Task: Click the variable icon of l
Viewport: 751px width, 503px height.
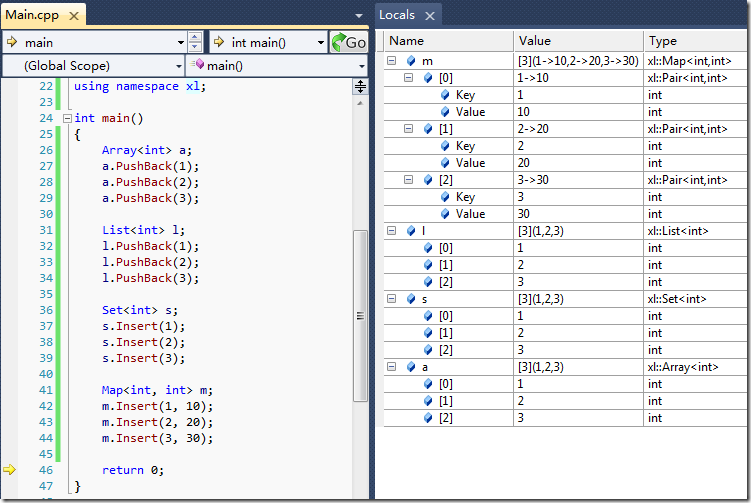Action: [410, 231]
